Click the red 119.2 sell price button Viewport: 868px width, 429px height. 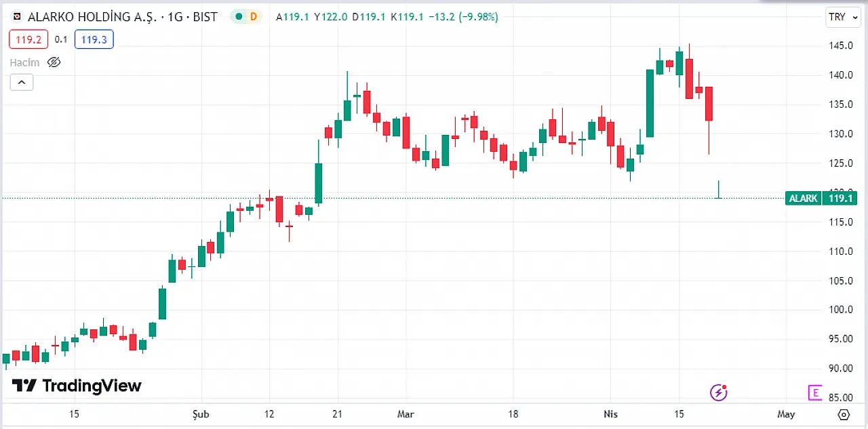[x=28, y=39]
